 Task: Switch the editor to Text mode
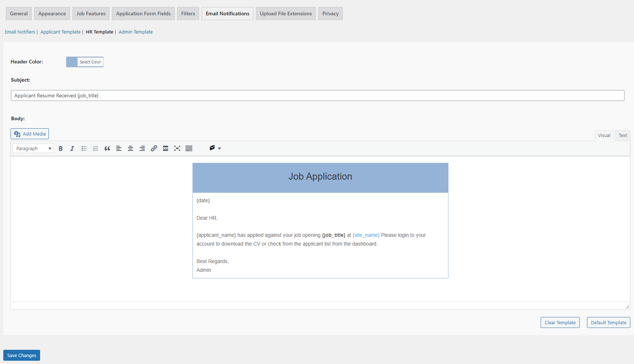pyautogui.click(x=622, y=135)
